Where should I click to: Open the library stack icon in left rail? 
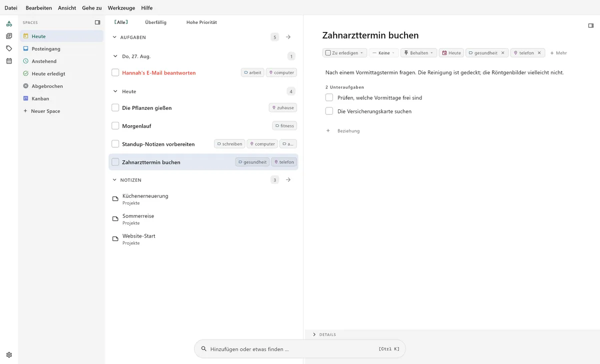[x=9, y=36]
